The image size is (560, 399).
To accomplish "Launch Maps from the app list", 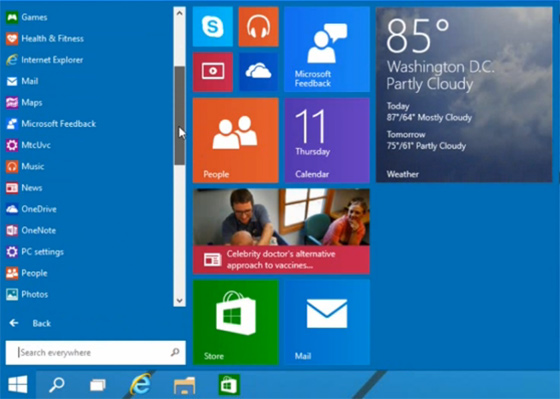I will (24, 103).
